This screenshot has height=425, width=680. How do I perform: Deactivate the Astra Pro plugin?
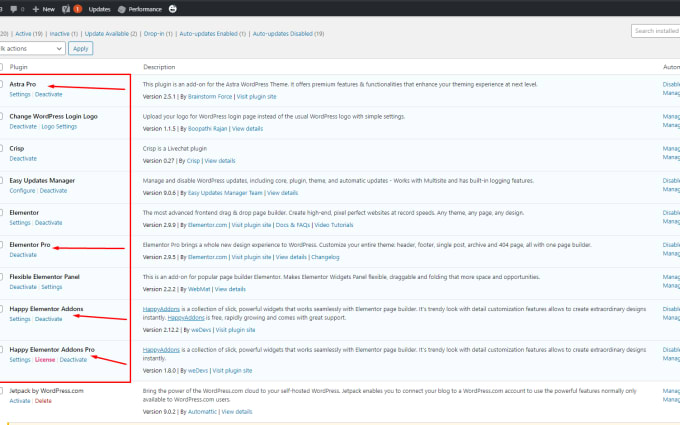click(x=49, y=95)
